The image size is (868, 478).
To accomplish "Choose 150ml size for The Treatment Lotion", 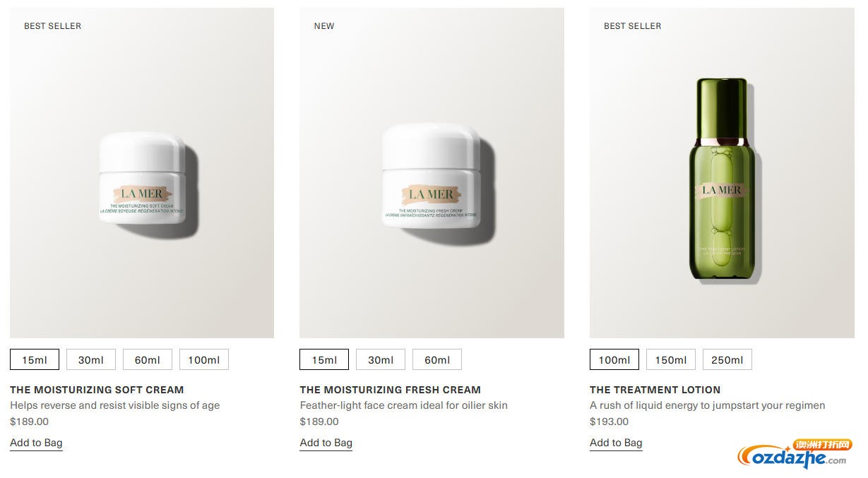I will (x=671, y=359).
